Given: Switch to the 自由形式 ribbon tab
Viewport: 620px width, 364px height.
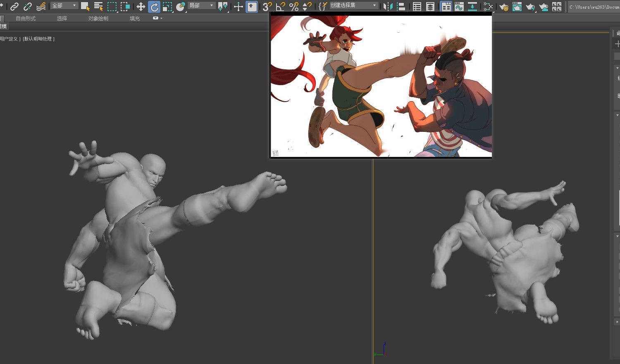Looking at the screenshot, I should click(26, 19).
